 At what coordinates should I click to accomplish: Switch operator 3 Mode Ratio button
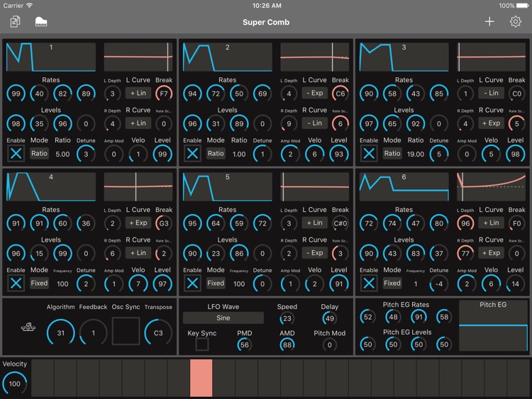392,153
